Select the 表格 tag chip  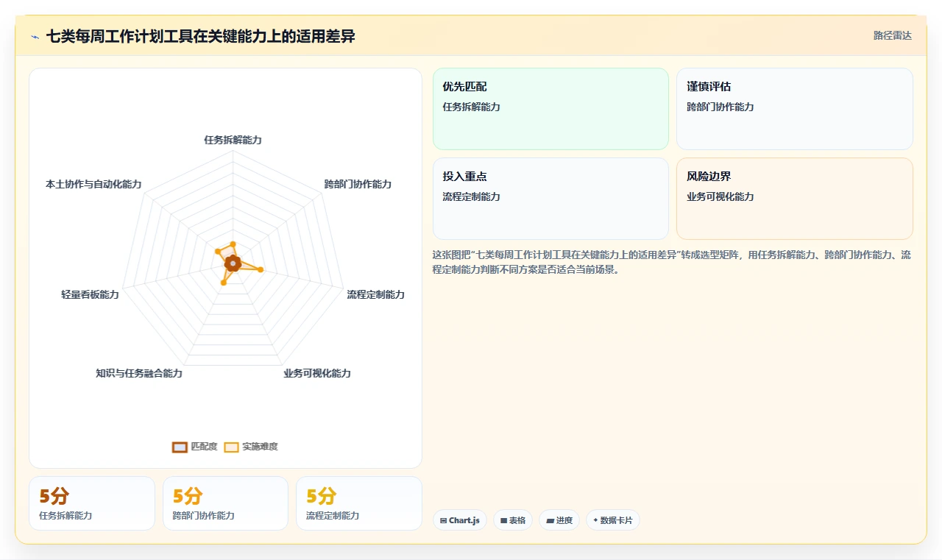pyautogui.click(x=513, y=520)
